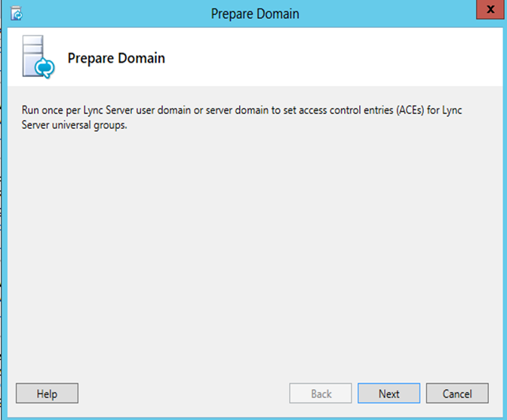The height and width of the screenshot is (420, 507).
Task: Open Help for Prepare Domain
Action: click(x=47, y=393)
